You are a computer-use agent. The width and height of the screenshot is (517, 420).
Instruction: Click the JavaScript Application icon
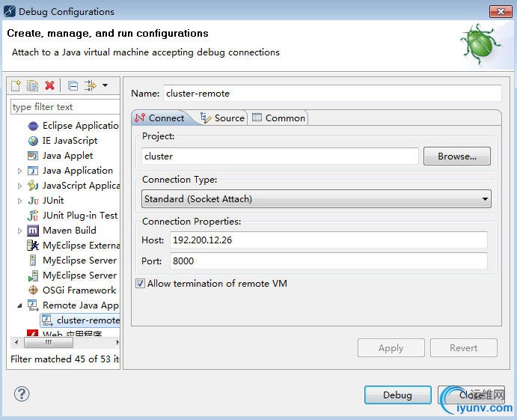click(x=33, y=186)
